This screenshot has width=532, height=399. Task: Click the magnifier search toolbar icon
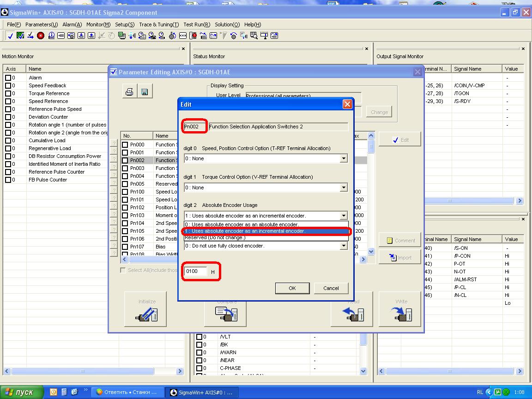click(254, 35)
